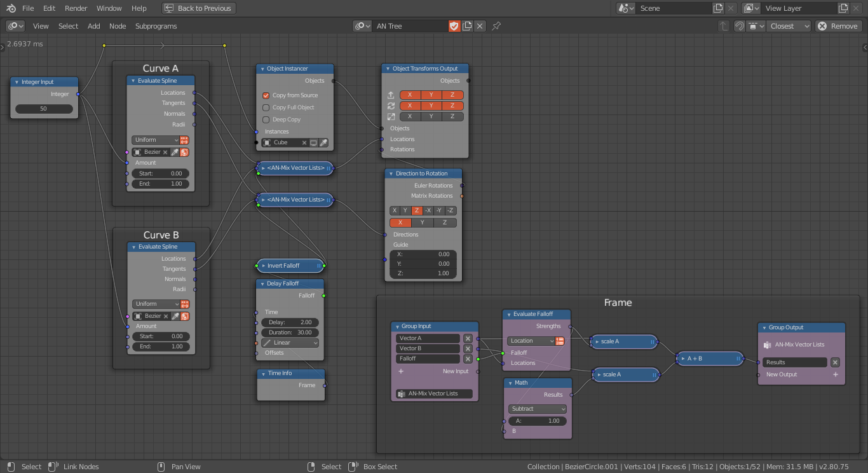Viewport: 868px width, 473px height.
Task: Click the Remove button
Action: [x=838, y=26]
